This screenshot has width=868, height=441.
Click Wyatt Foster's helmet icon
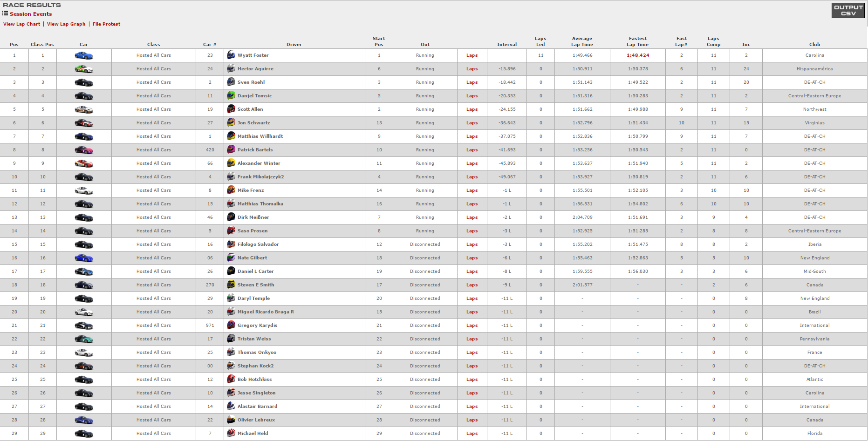coord(231,55)
